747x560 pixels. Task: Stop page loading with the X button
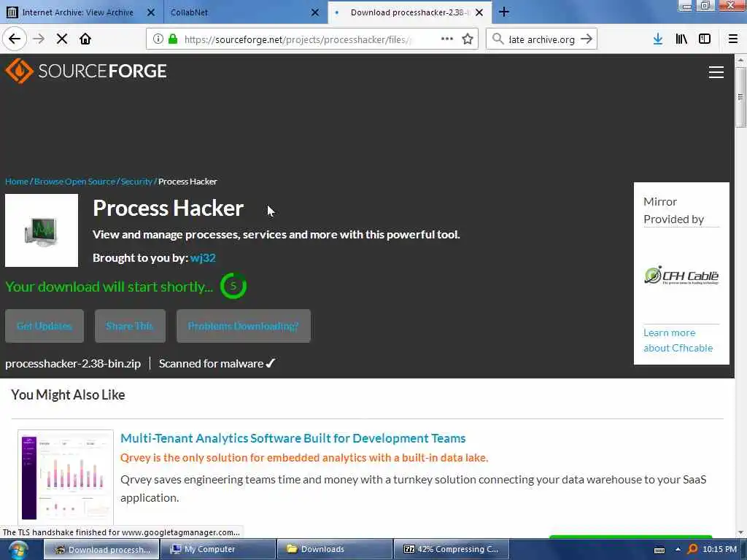[x=62, y=39]
